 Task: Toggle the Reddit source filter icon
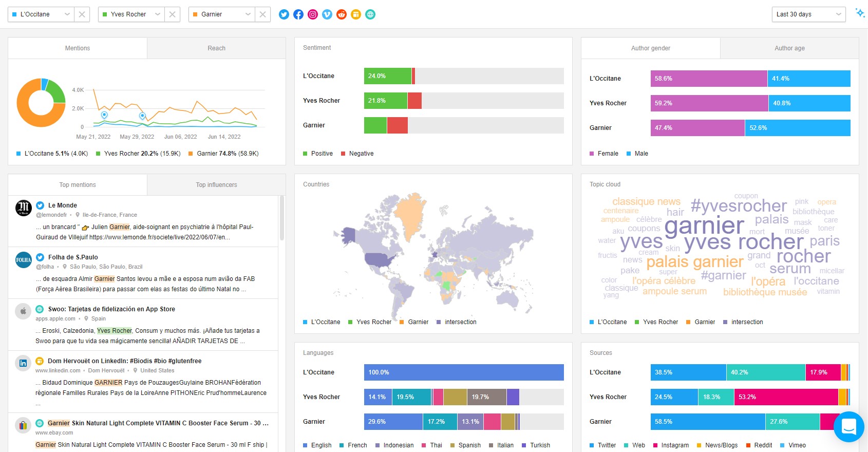click(342, 14)
